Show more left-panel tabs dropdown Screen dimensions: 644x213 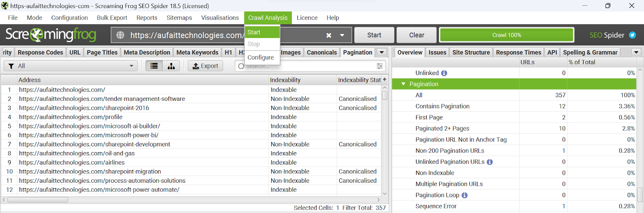pyautogui.click(x=382, y=52)
